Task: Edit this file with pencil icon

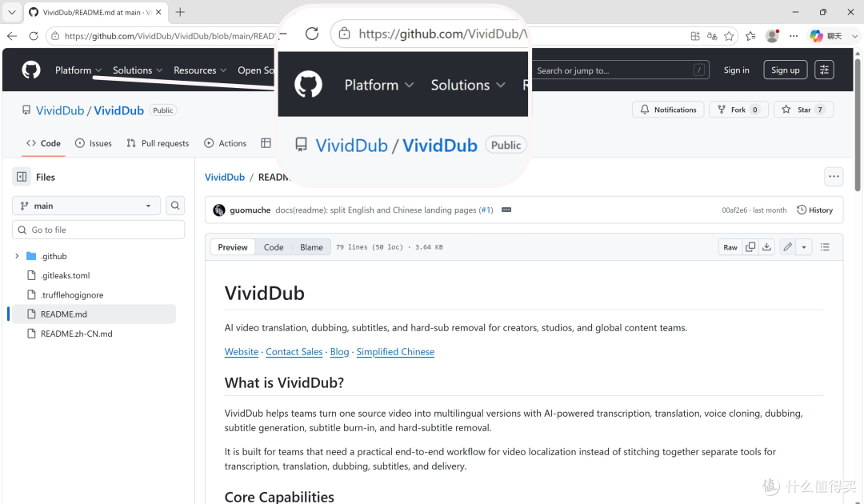Action: 787,246
